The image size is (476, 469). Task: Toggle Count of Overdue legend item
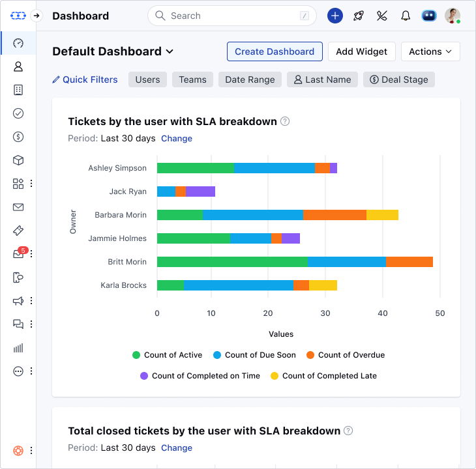346,355
